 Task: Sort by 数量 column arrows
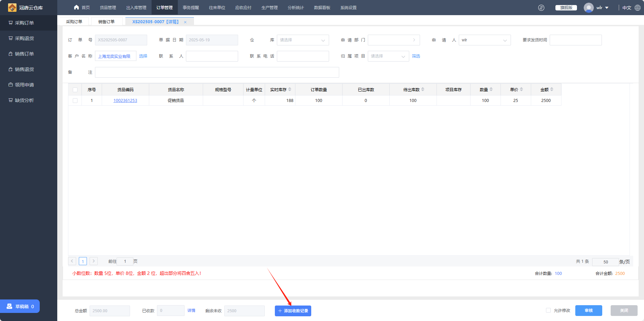click(491, 90)
